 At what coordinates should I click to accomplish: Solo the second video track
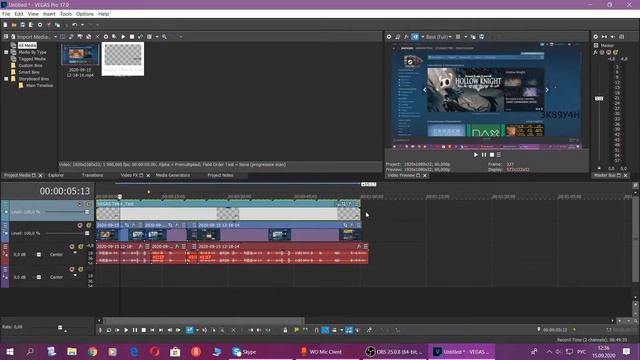pos(89,225)
